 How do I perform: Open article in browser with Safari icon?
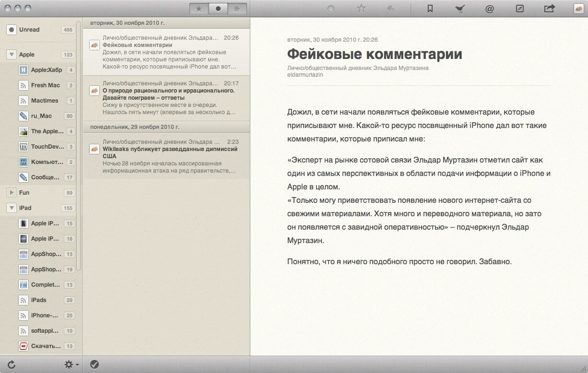pyautogui.click(x=519, y=8)
